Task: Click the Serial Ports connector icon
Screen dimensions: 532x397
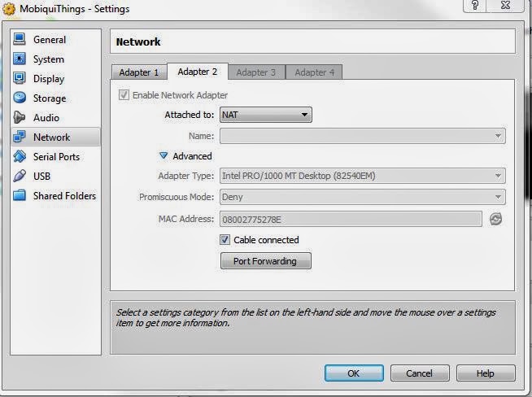Action: point(20,156)
